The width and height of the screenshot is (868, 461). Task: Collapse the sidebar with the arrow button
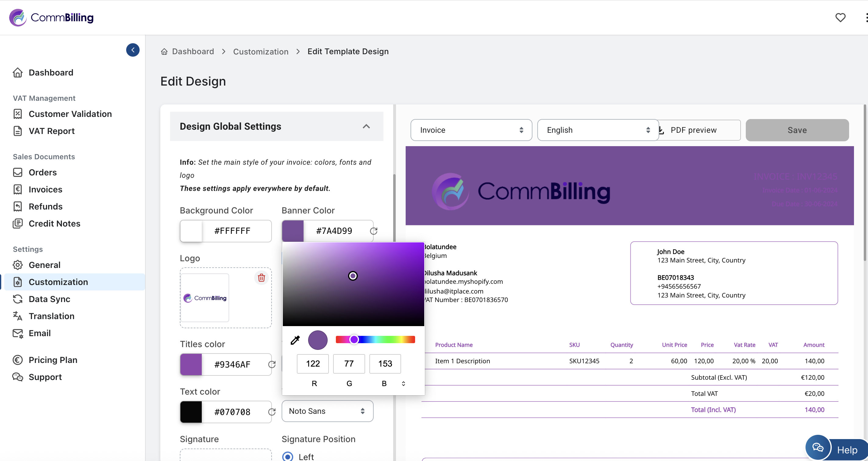coord(133,50)
